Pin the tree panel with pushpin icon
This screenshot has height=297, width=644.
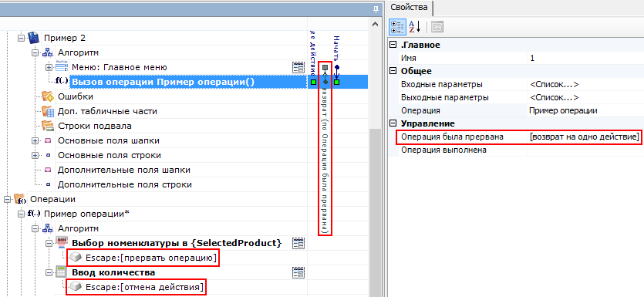pyautogui.click(x=375, y=9)
